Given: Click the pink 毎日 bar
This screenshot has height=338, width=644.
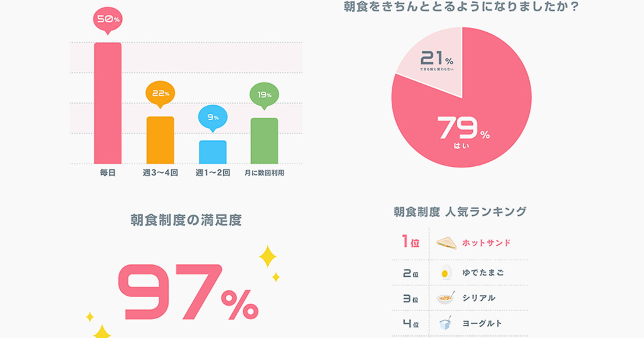Looking at the screenshot, I should tap(108, 103).
